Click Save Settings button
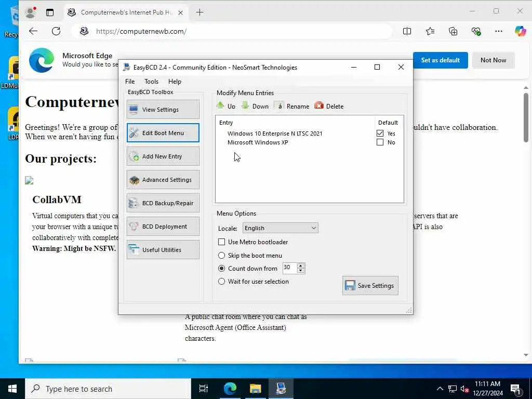Viewport: 532px width, 399px height. tap(370, 286)
